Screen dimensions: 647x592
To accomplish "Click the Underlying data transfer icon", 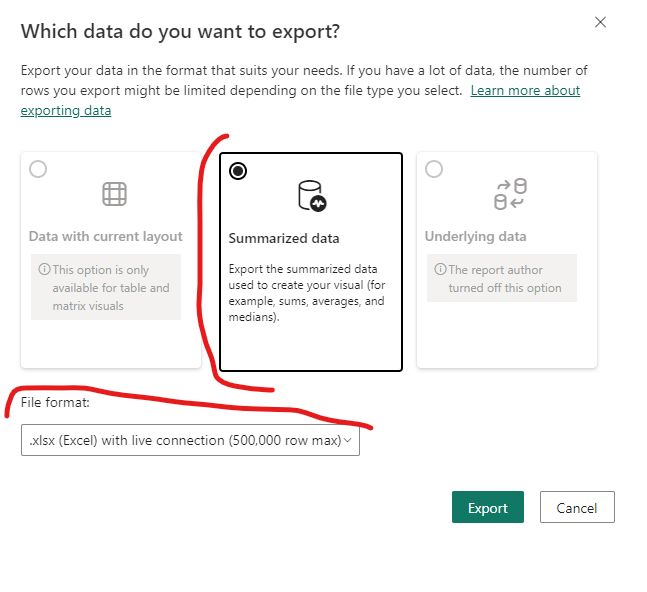I will click(510, 194).
